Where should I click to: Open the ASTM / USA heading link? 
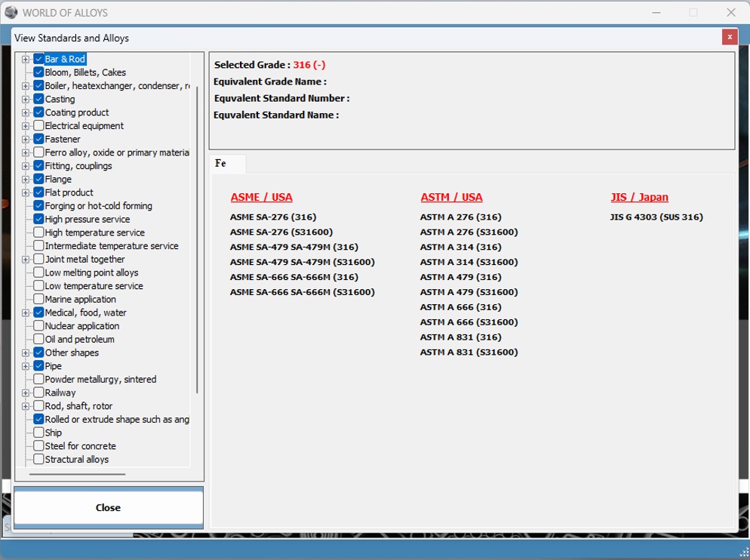(x=451, y=197)
